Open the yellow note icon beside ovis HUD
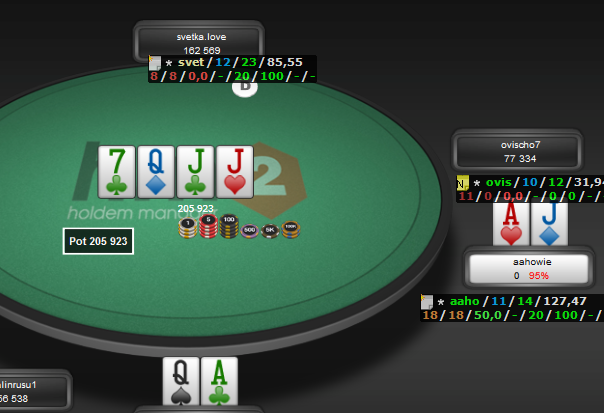Screen dimensions: 604x413 463,183
